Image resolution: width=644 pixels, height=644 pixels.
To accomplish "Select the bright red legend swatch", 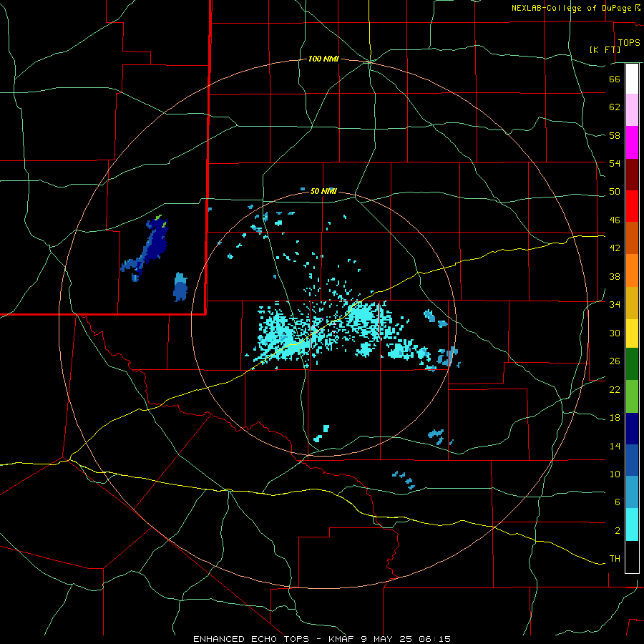I will tap(632, 206).
